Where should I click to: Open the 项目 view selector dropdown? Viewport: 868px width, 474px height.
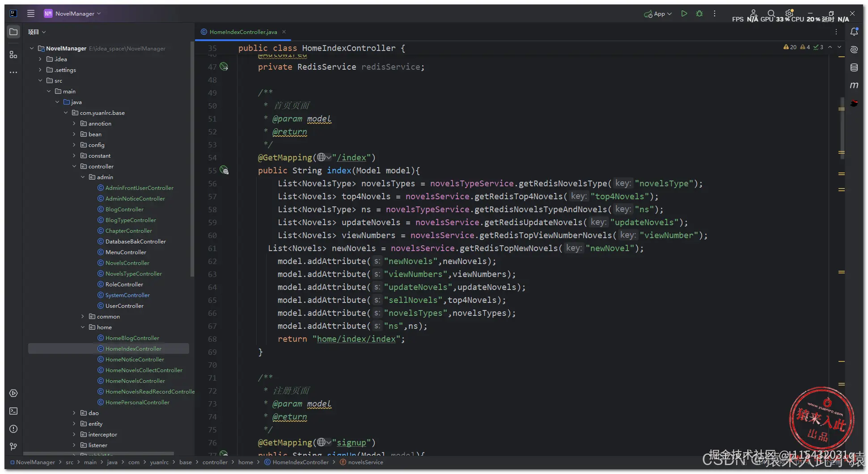[x=37, y=32]
